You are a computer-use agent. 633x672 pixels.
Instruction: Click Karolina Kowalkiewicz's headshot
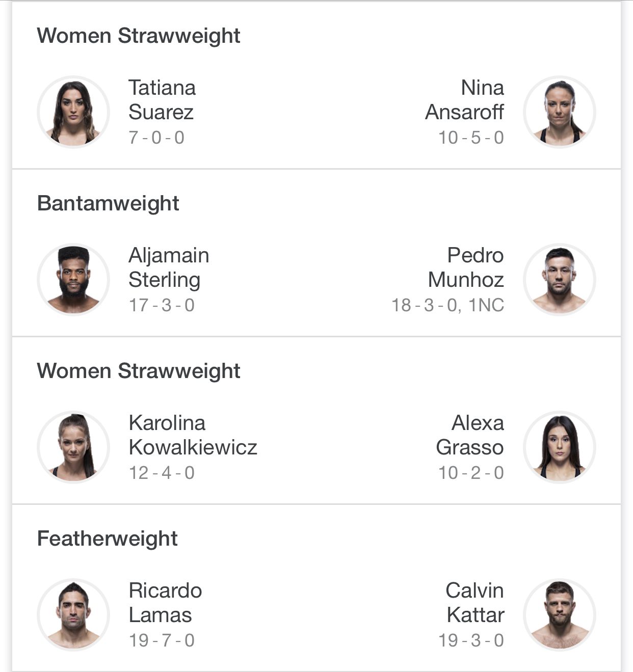coord(73,447)
